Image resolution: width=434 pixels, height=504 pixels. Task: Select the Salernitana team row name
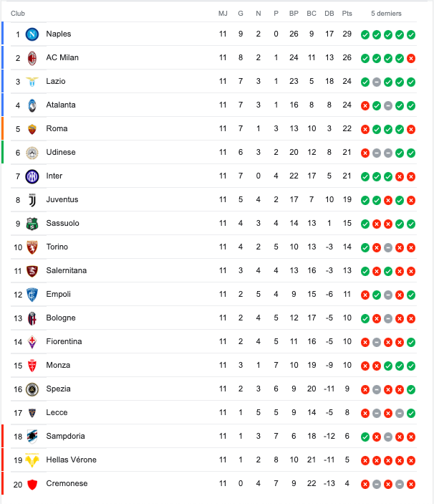67,270
